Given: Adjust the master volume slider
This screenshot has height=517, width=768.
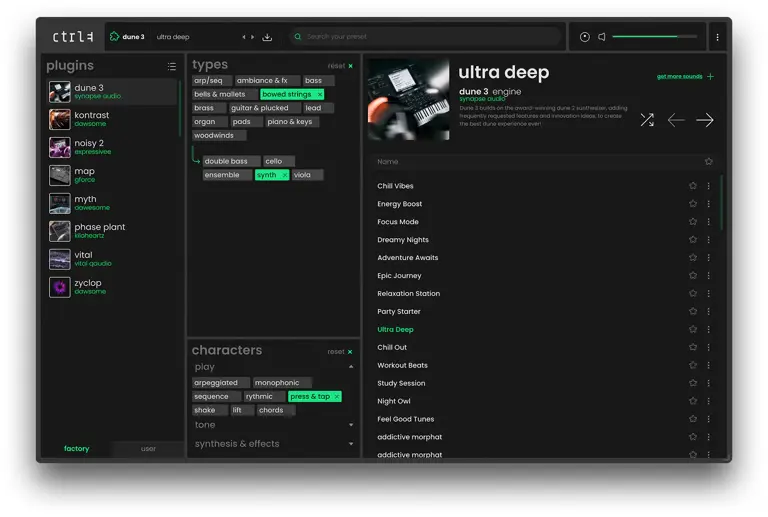Looking at the screenshot, I should (x=654, y=36).
